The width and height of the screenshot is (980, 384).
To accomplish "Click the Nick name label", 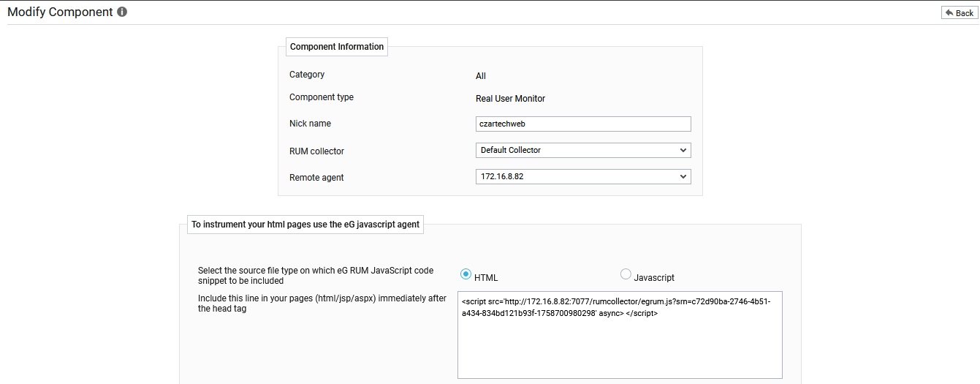I will click(x=310, y=124).
